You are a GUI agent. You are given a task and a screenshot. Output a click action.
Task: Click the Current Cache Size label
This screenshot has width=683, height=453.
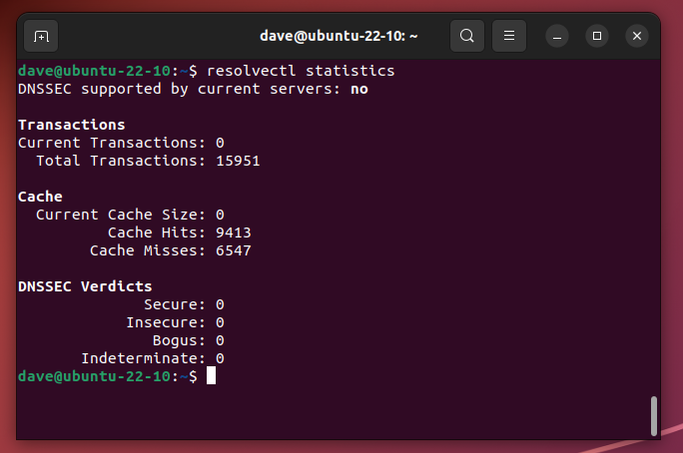point(120,215)
